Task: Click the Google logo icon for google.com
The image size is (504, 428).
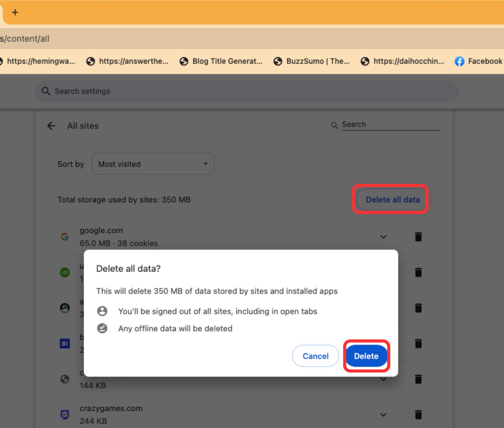Action: click(x=65, y=237)
